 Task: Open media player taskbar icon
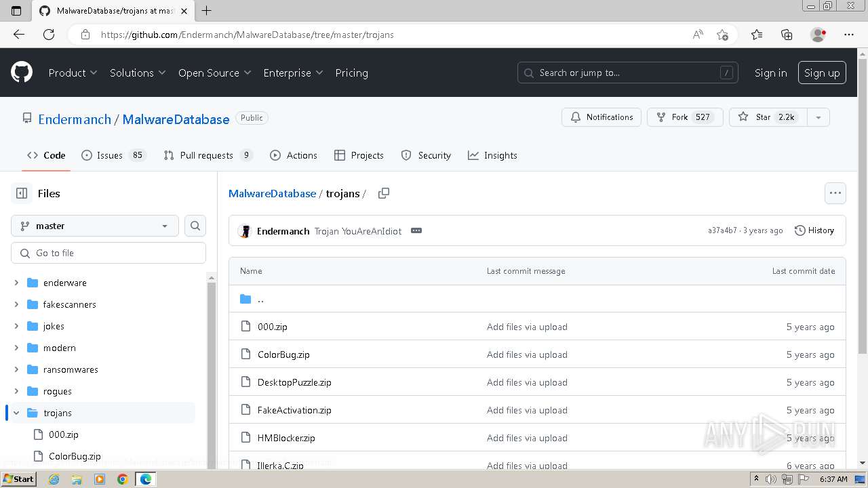tap(100, 479)
